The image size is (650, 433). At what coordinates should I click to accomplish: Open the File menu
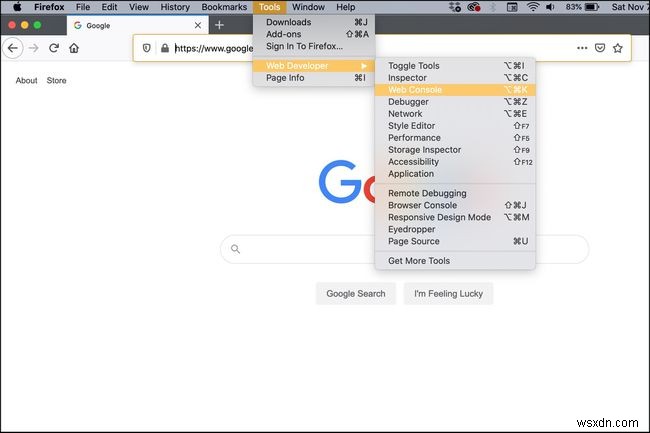pos(83,7)
